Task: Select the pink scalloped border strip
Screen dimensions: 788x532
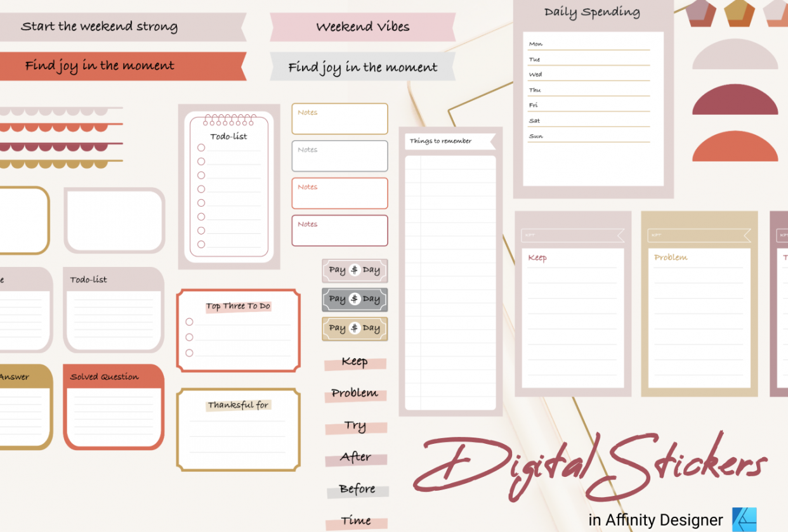Action: 62,111
